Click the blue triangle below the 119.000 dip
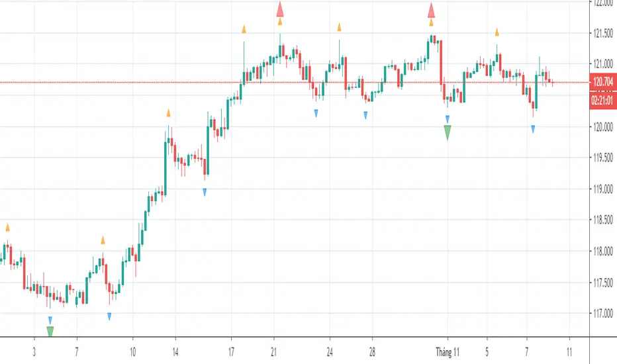 click(205, 192)
